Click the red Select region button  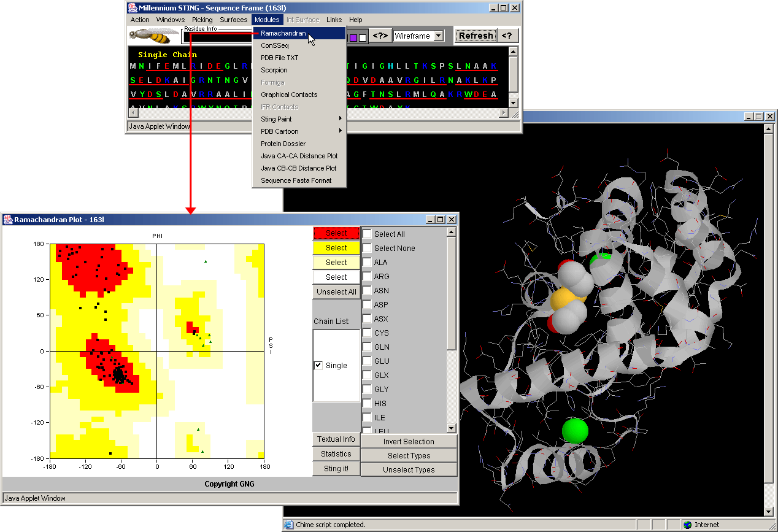point(336,233)
